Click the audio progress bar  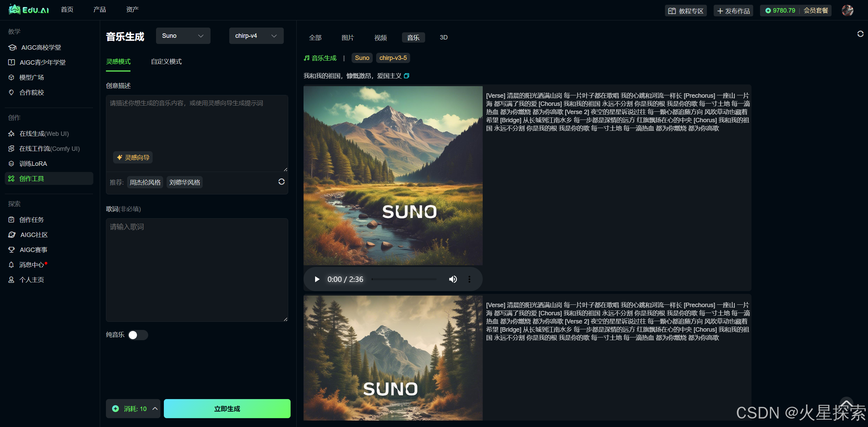(x=404, y=279)
